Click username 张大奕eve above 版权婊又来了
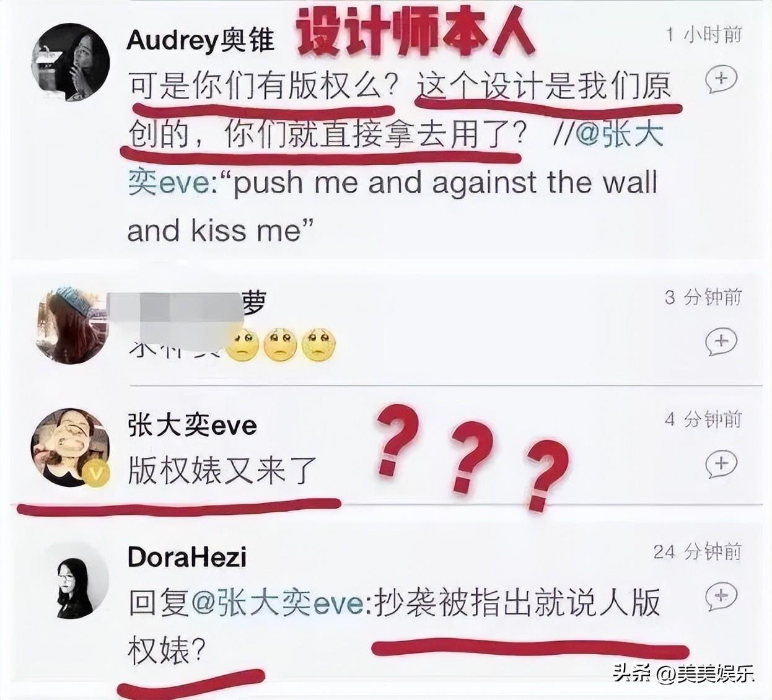Viewport: 772px width, 700px height. click(192, 426)
